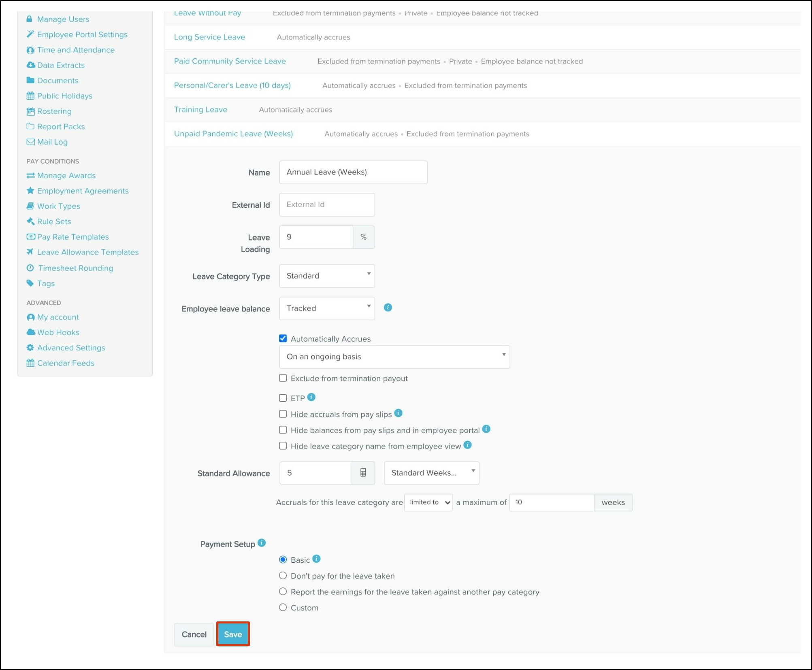The width and height of the screenshot is (812, 670).
Task: Click the External Id input field
Action: [326, 204]
